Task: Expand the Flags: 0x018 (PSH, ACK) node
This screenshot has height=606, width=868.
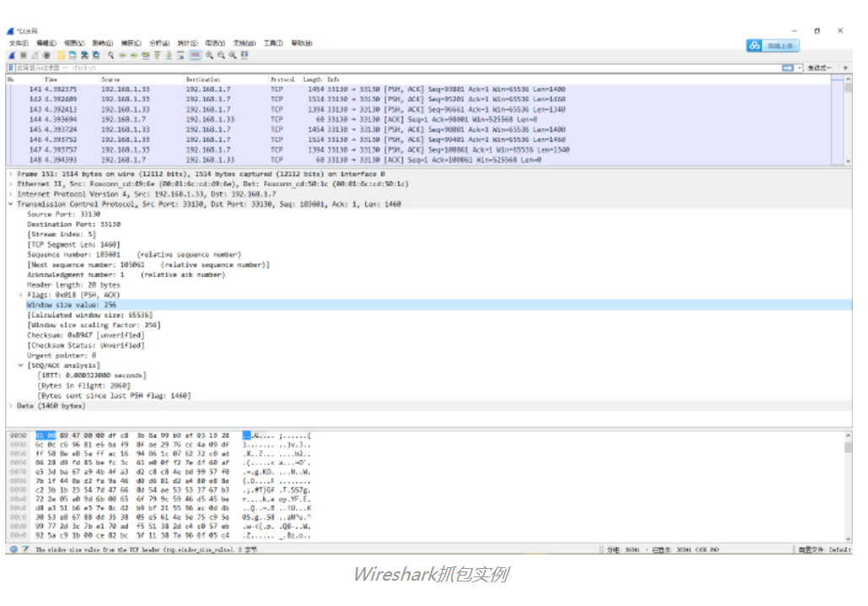Action: click(x=21, y=295)
